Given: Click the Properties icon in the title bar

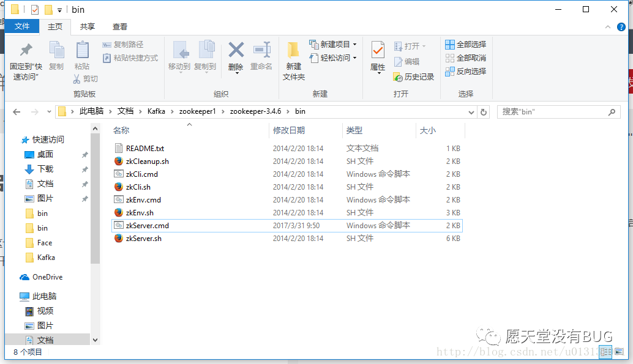Looking at the screenshot, I should (35, 10).
